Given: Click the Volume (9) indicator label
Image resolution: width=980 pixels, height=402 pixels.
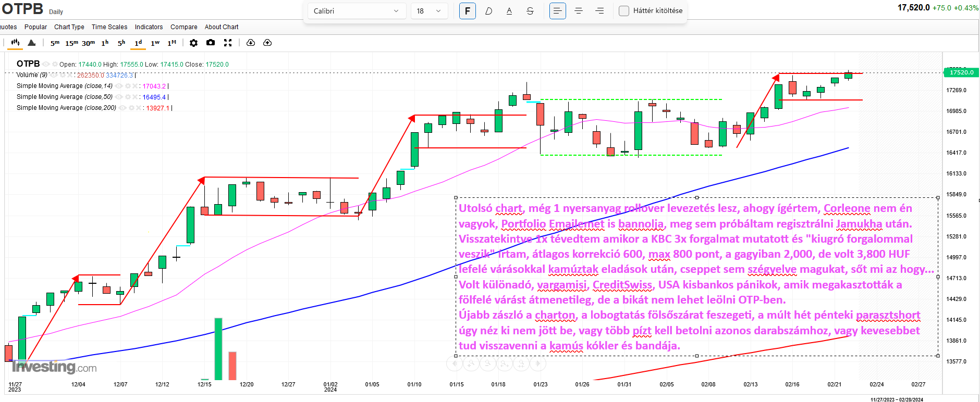Looking at the screenshot, I should click(32, 75).
